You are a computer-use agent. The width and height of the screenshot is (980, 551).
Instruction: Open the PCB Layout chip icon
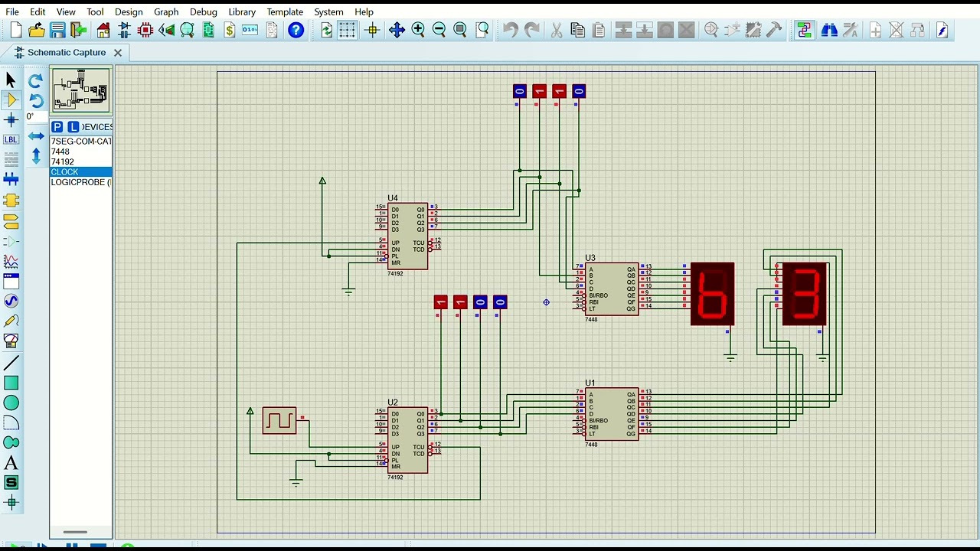coord(145,30)
